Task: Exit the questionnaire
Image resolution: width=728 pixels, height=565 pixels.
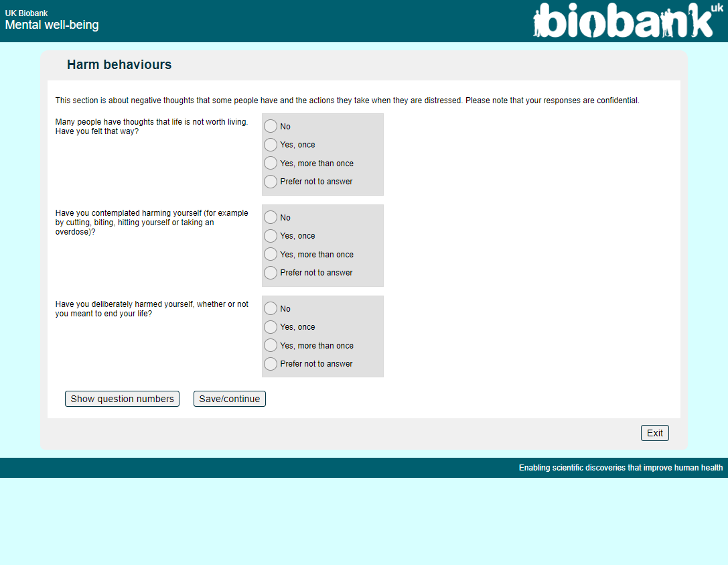Action: [654, 433]
